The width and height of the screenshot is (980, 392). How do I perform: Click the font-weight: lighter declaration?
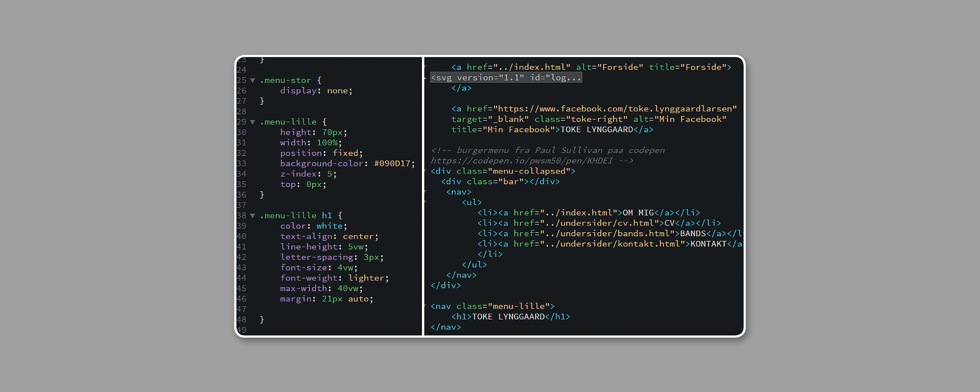click(334, 278)
